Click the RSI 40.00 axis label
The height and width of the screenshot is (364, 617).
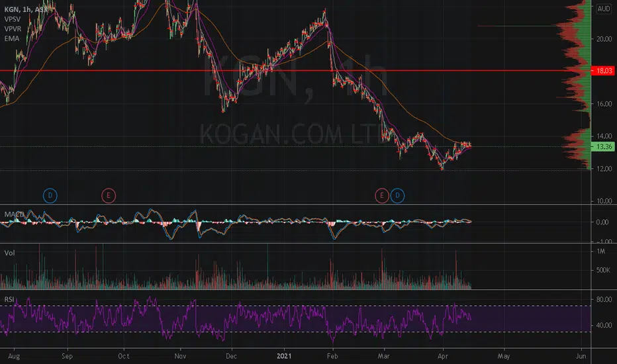(x=604, y=326)
